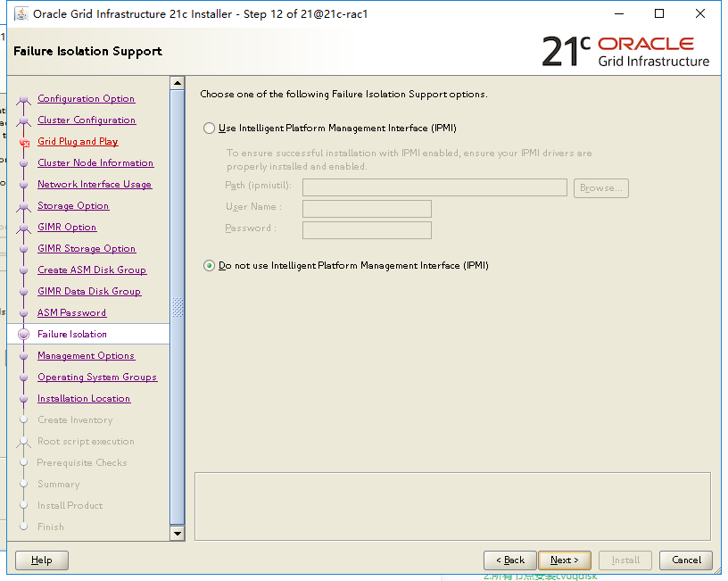Viewport: 728px width, 581px height.
Task: Click the Root script execution step text
Action: tap(86, 441)
